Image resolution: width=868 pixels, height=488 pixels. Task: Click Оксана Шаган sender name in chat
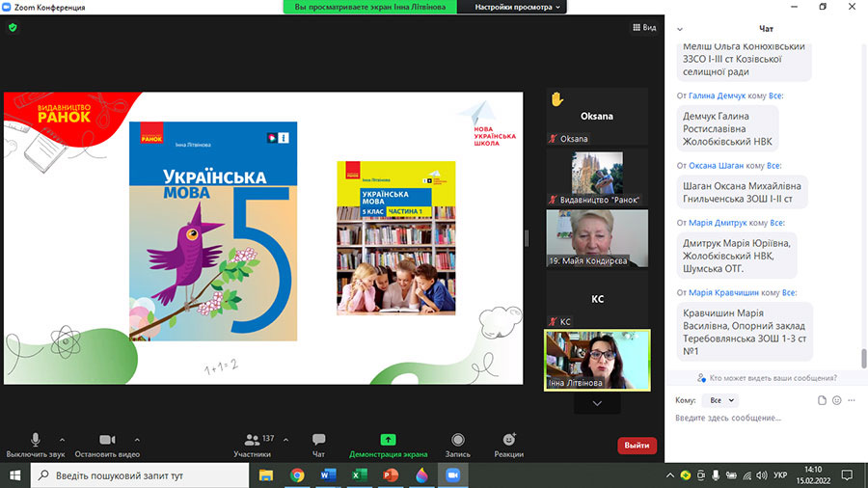point(716,166)
